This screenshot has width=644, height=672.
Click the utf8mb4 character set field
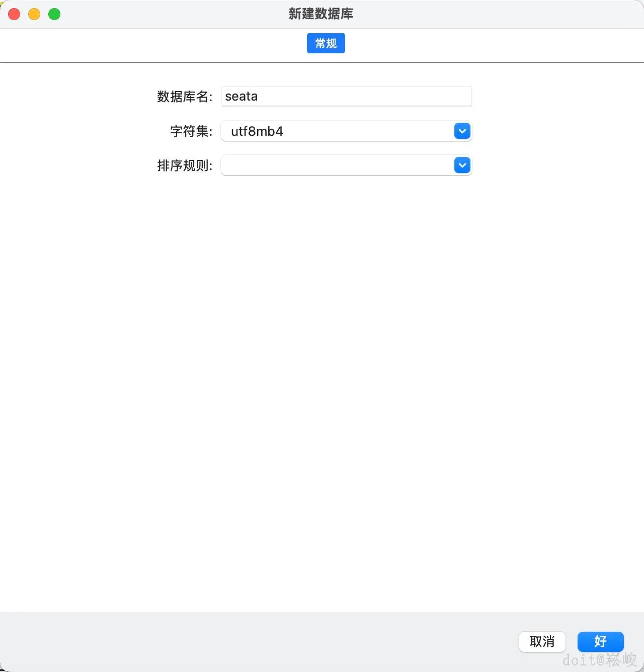tap(337, 131)
